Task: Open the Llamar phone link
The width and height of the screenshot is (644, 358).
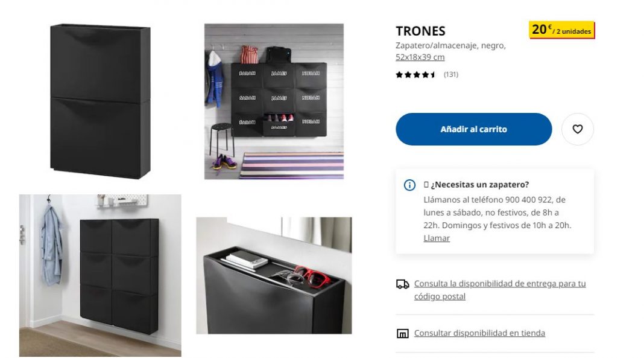Action: [x=436, y=238]
